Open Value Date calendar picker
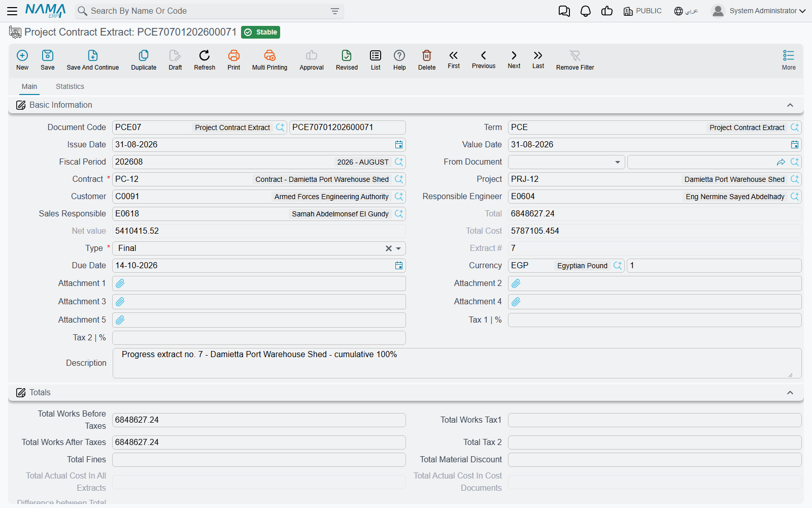This screenshot has height=508, width=812. (795, 145)
